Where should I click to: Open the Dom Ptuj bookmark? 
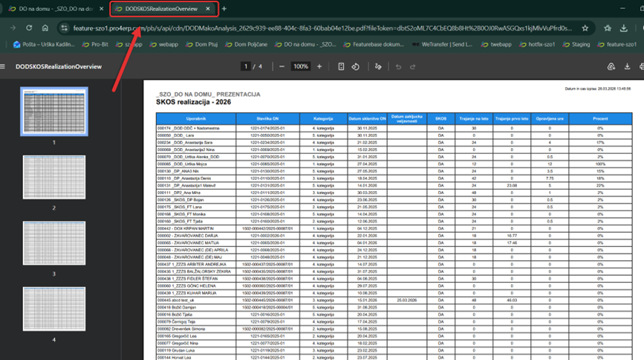(201, 45)
